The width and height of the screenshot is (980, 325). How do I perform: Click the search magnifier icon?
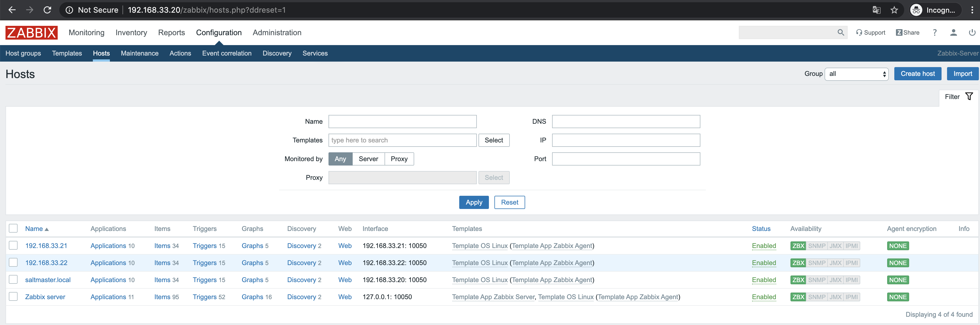click(840, 33)
